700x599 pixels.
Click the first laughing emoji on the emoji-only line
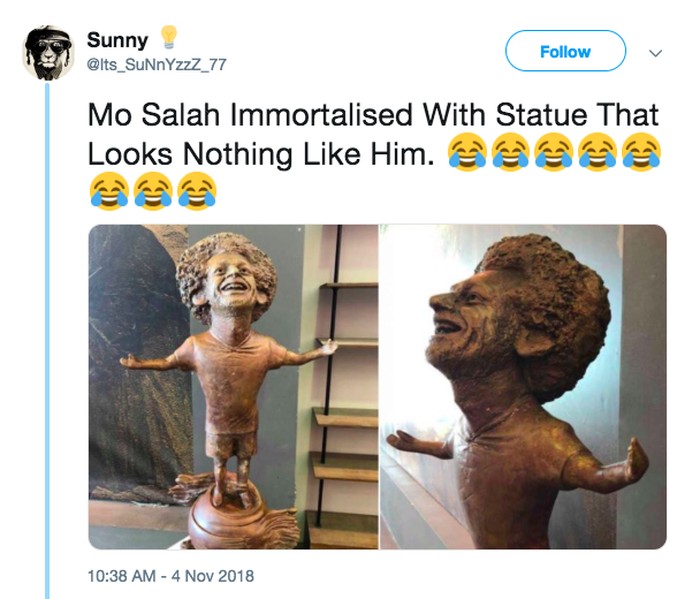click(x=108, y=188)
